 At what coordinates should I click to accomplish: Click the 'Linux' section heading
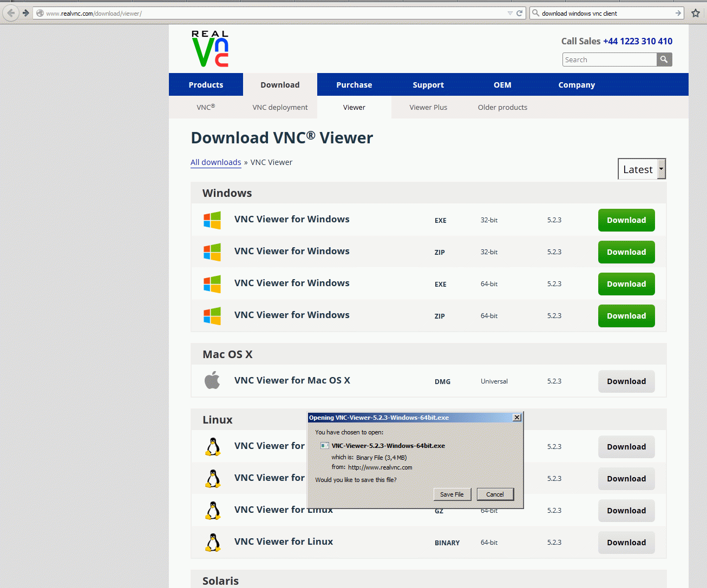tap(218, 420)
